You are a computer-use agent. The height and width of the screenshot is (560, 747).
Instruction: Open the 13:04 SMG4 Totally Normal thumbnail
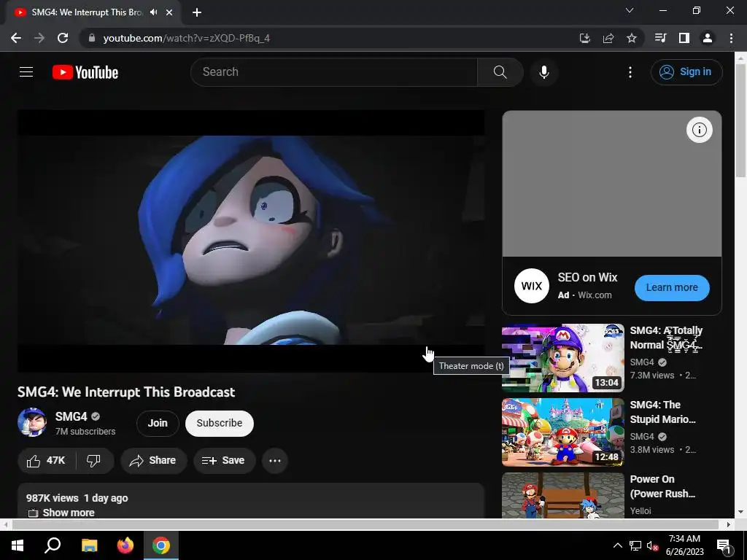[562, 358]
